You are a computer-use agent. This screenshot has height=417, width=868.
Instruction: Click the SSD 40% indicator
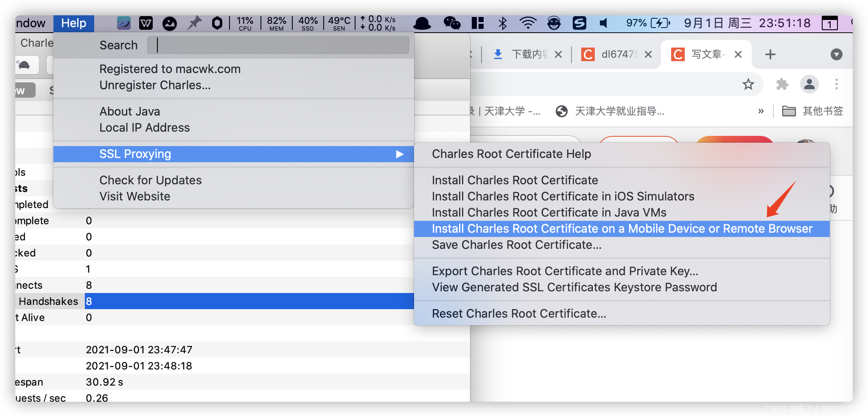coord(308,23)
